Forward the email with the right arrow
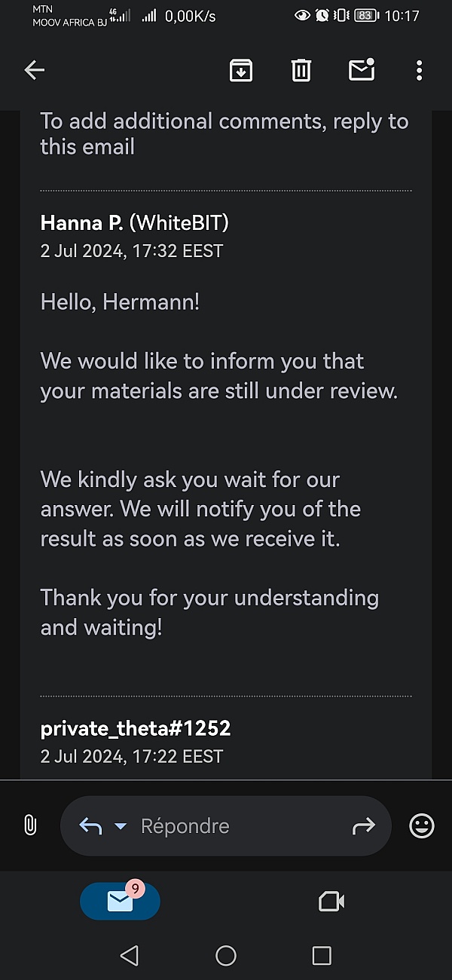 coord(363,826)
